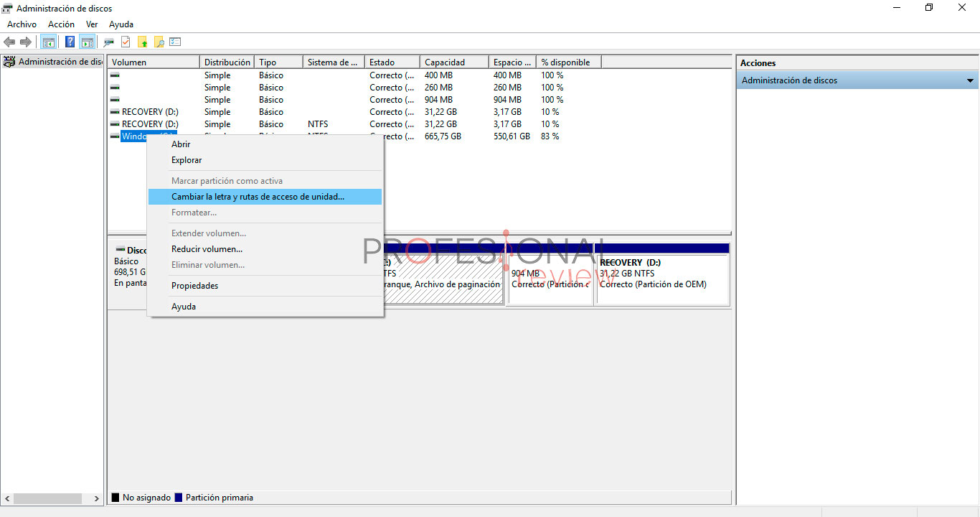The image size is (980, 517).
Task: Click the tree icon beside Administración de discos in left pane
Action: pos(9,62)
